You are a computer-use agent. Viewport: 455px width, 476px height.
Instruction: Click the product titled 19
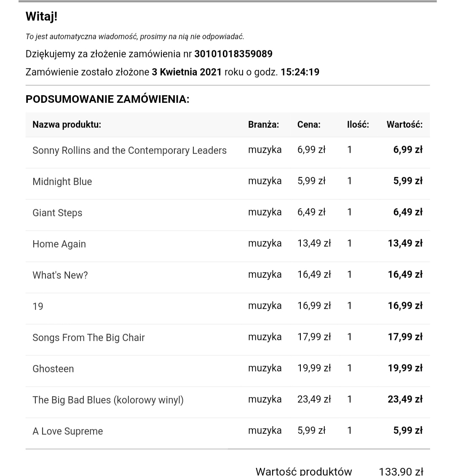tap(38, 307)
